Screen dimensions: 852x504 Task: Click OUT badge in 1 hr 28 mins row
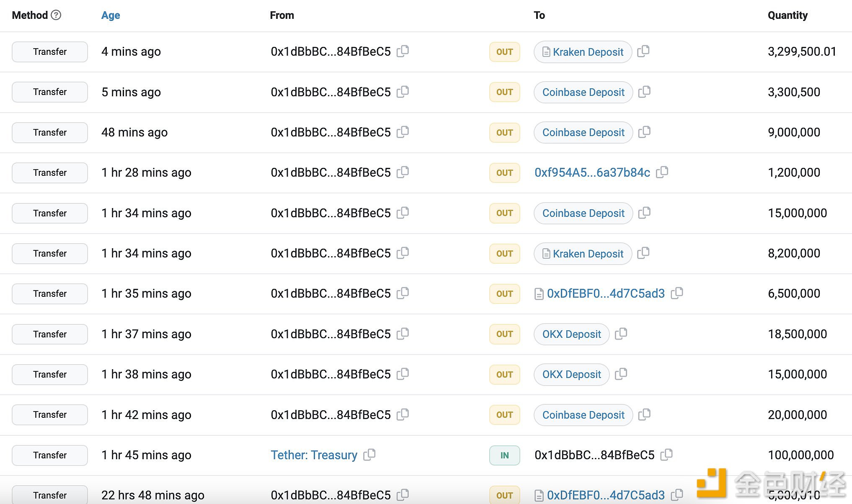point(504,172)
